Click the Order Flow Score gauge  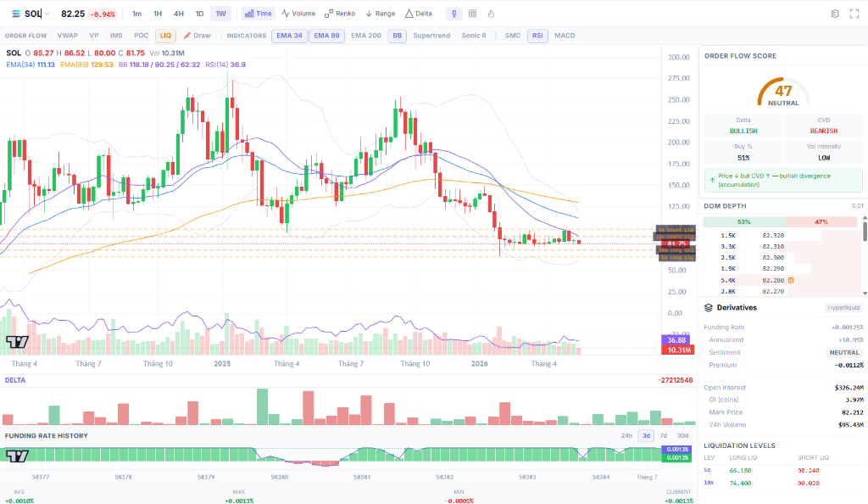click(x=783, y=92)
